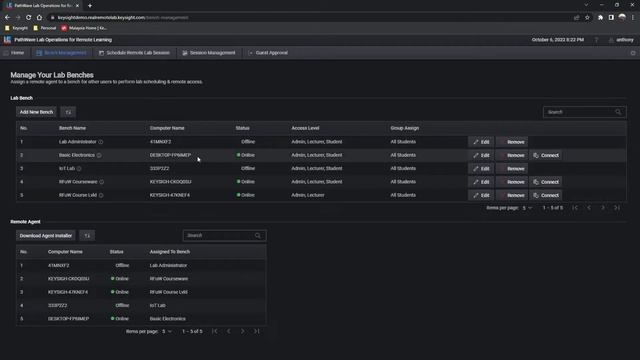Viewport: 640px width, 360px height.
Task: Go to next page of Lab Bench table
Action: coord(603,208)
